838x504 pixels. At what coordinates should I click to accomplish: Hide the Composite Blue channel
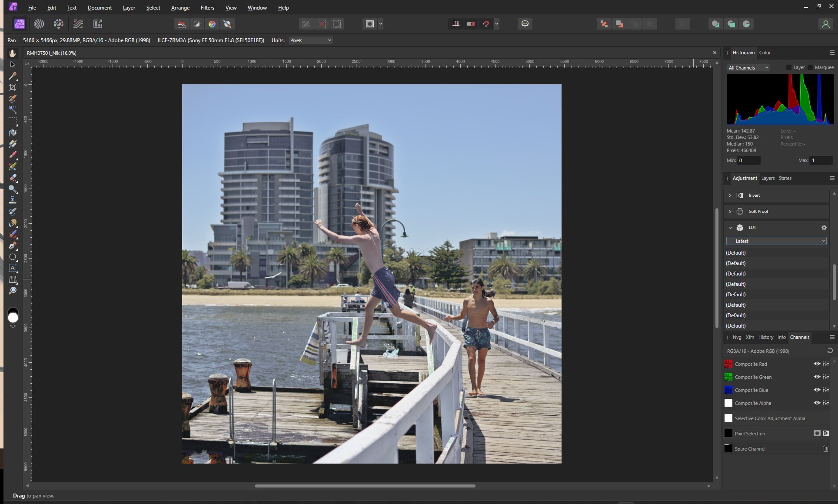817,390
